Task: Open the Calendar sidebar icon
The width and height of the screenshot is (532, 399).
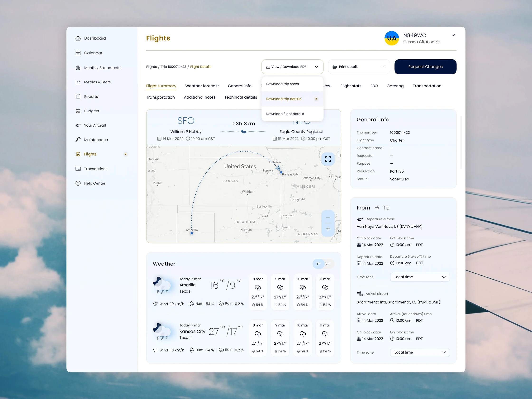Action: coord(78,53)
